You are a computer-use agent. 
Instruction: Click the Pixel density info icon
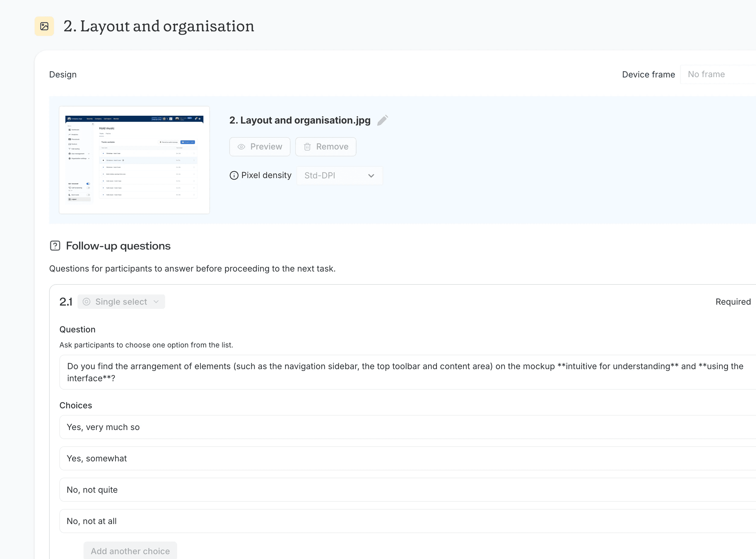click(x=234, y=175)
